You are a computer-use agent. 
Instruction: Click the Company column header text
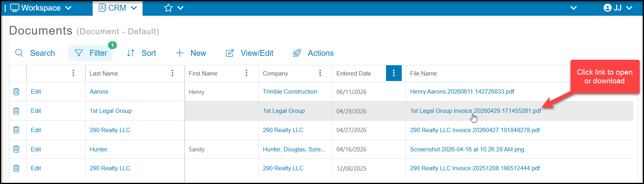click(x=275, y=74)
